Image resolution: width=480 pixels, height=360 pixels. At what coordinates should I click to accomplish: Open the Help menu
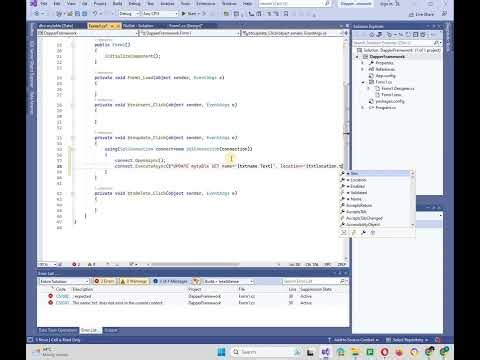pos(247,4)
